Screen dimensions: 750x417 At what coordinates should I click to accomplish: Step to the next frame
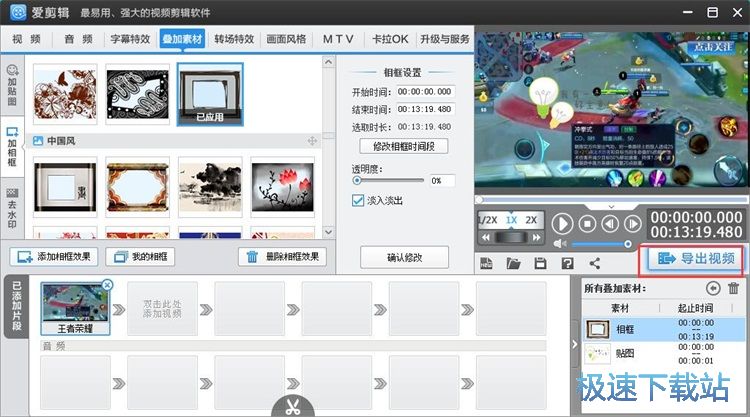tap(633, 224)
